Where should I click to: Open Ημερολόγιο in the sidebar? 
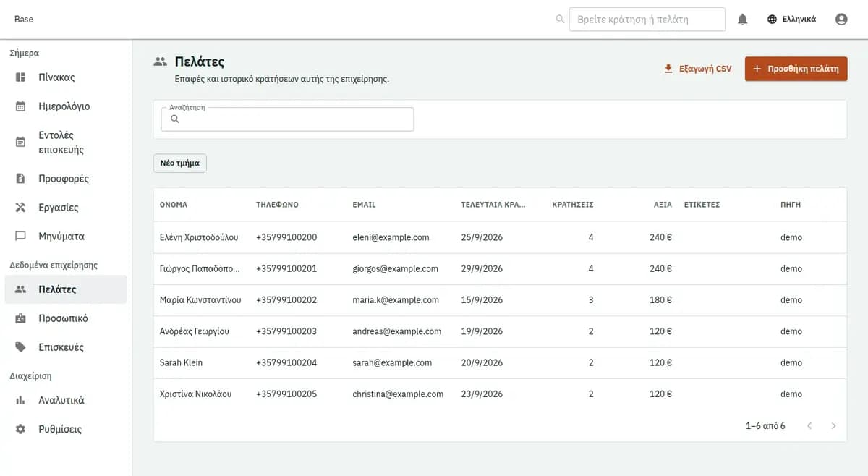[x=66, y=106]
